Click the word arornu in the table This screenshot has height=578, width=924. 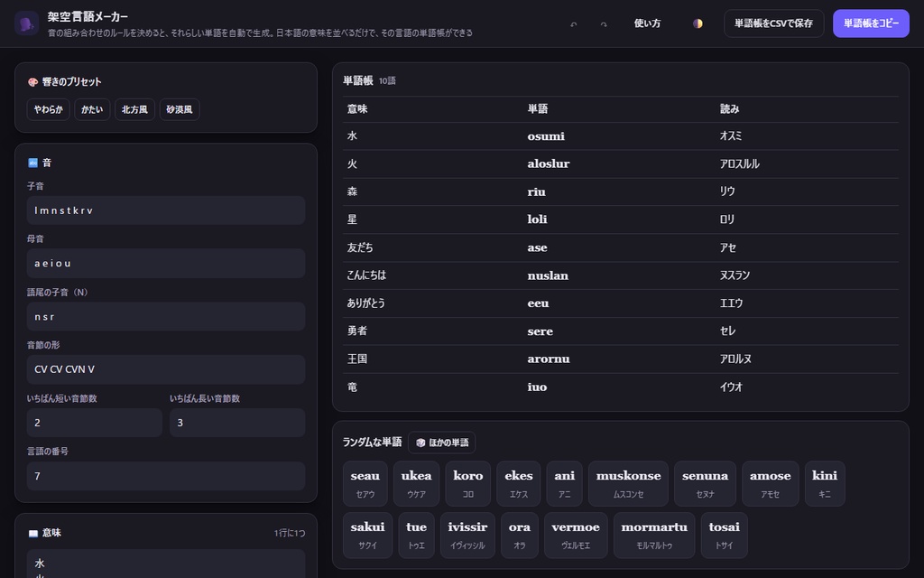click(x=549, y=359)
